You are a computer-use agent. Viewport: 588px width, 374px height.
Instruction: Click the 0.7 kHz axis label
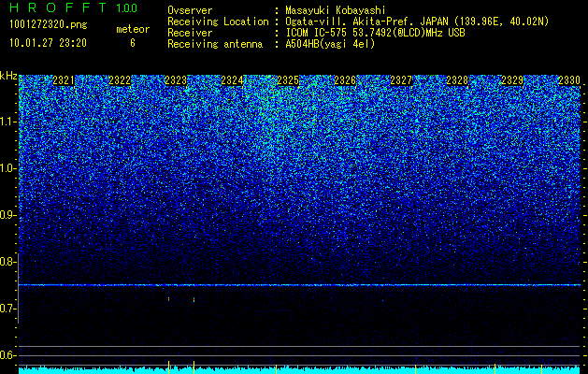tap(7, 309)
